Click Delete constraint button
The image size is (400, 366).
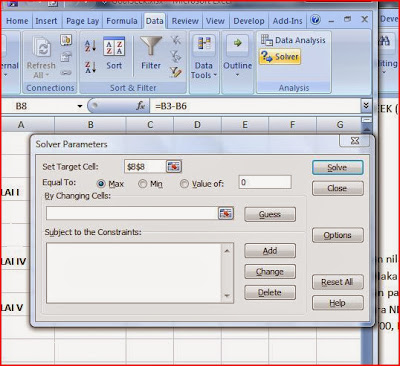pos(270,293)
